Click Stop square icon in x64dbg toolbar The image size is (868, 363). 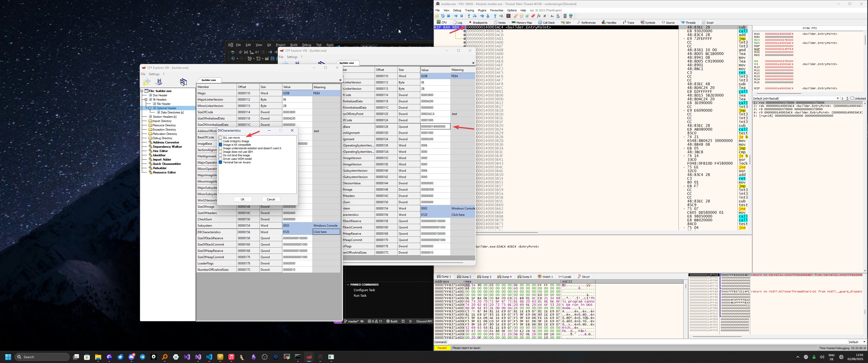point(448,16)
